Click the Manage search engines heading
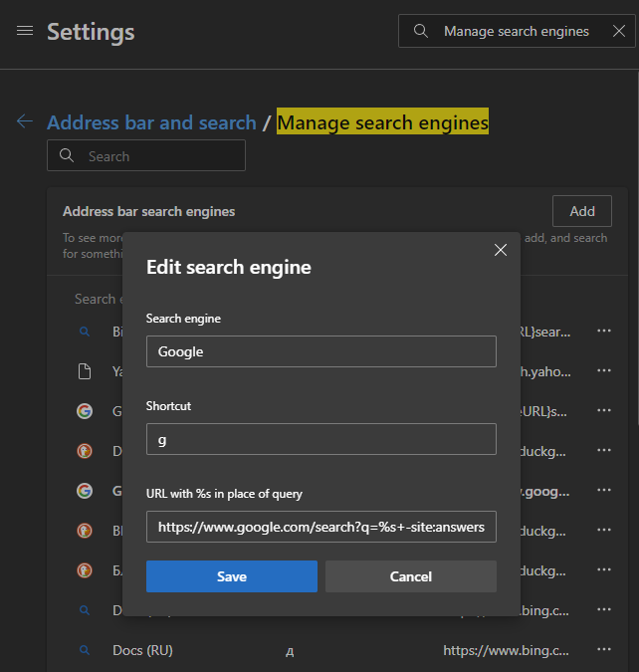The height and width of the screenshot is (672, 639). coord(382,122)
